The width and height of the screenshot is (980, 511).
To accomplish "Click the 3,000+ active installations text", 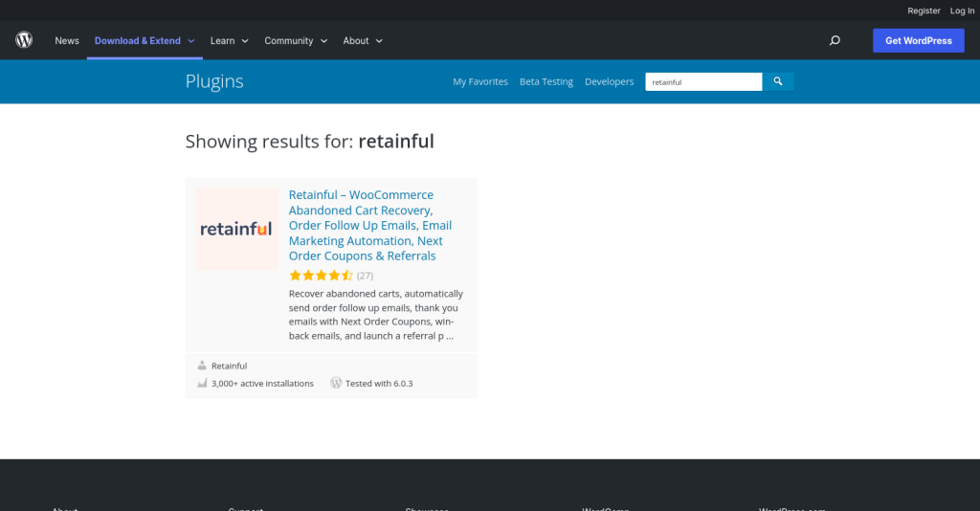I will click(x=262, y=384).
